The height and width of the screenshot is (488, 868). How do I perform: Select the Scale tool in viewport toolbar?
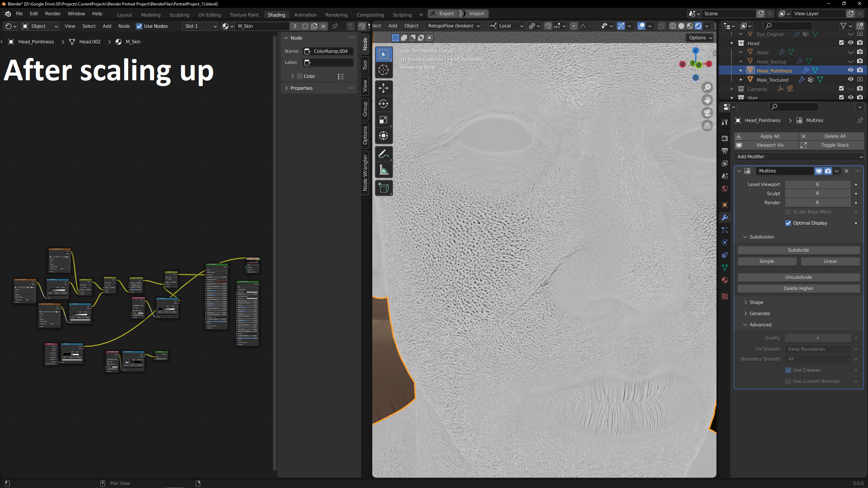(383, 120)
